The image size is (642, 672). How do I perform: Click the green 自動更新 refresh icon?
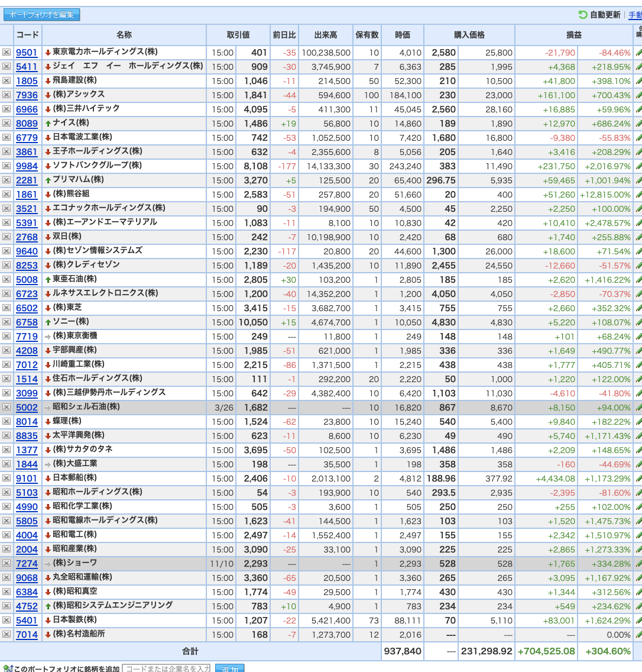[x=582, y=15]
